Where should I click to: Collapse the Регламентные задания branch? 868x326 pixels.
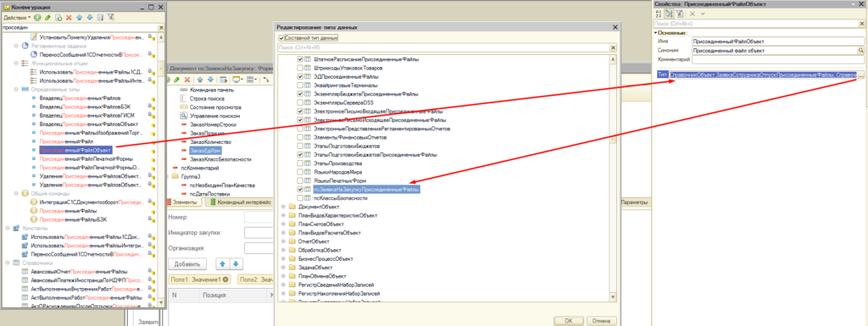tap(15, 46)
